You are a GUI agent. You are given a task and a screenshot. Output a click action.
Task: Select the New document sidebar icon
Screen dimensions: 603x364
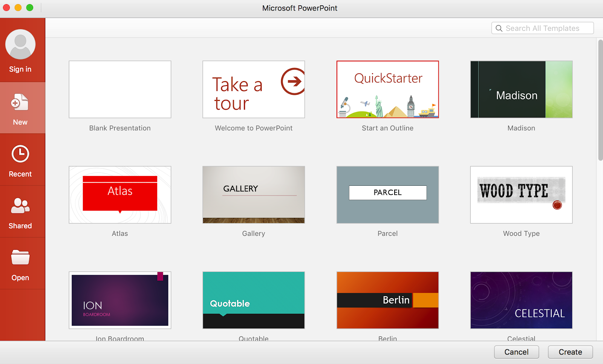(x=20, y=102)
